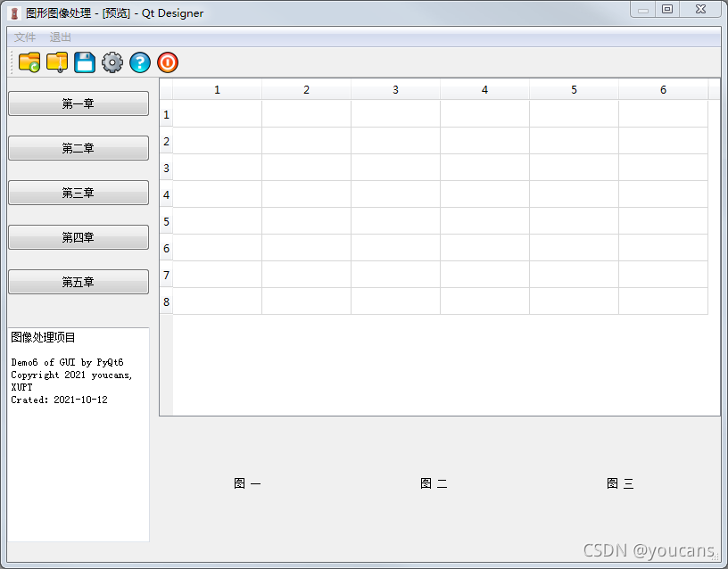Select table row header 3
Image resolution: width=728 pixels, height=569 pixels.
coord(166,168)
